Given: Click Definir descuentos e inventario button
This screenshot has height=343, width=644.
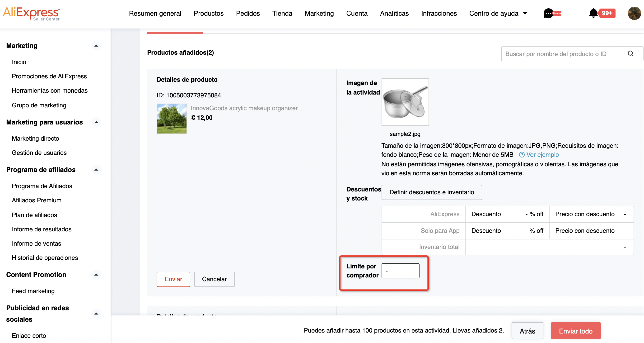Looking at the screenshot, I should tap(431, 192).
